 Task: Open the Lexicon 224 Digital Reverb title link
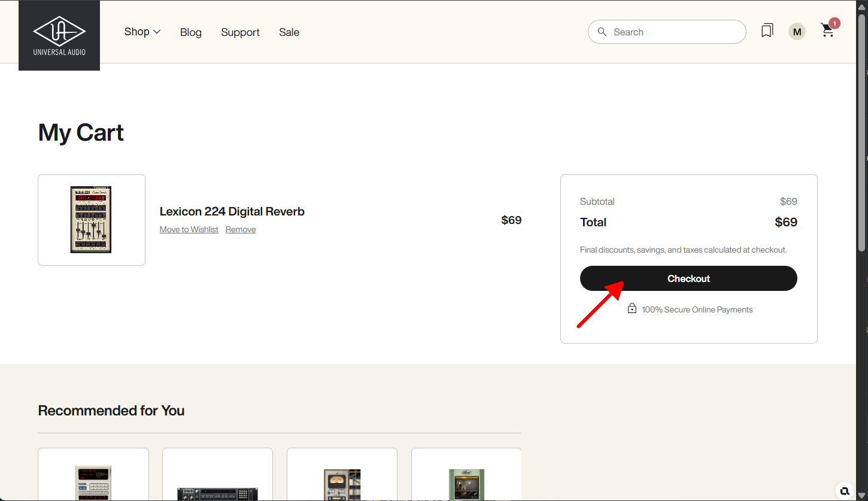[232, 211]
